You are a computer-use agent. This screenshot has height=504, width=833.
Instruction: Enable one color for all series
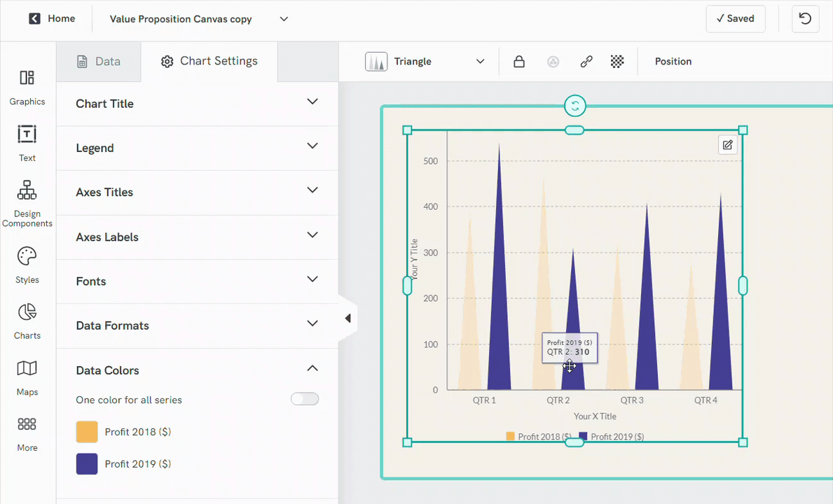305,398
